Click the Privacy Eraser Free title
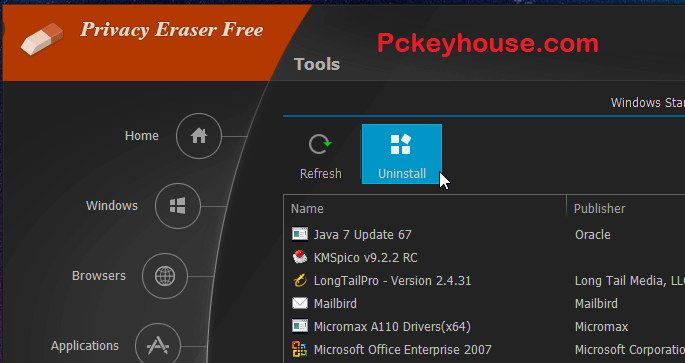This screenshot has width=685, height=363. (x=172, y=30)
